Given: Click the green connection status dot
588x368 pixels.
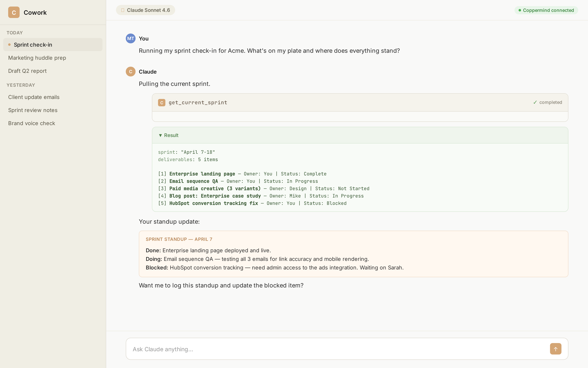Looking at the screenshot, I should [519, 10].
